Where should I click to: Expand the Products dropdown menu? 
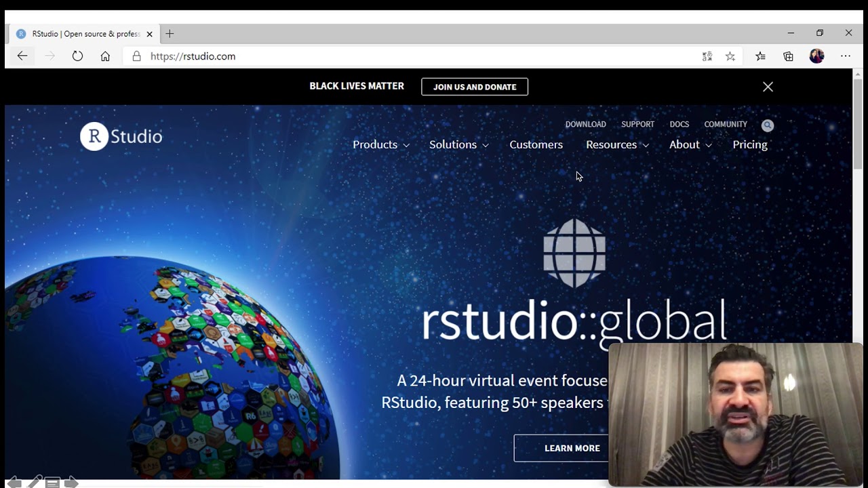(x=381, y=144)
